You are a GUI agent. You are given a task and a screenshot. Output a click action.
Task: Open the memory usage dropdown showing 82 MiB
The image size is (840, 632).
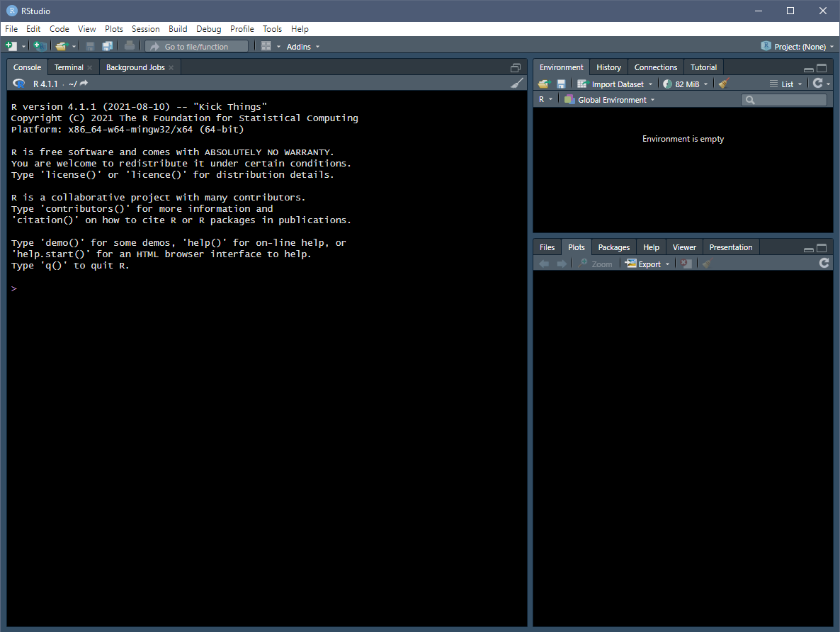coord(685,83)
